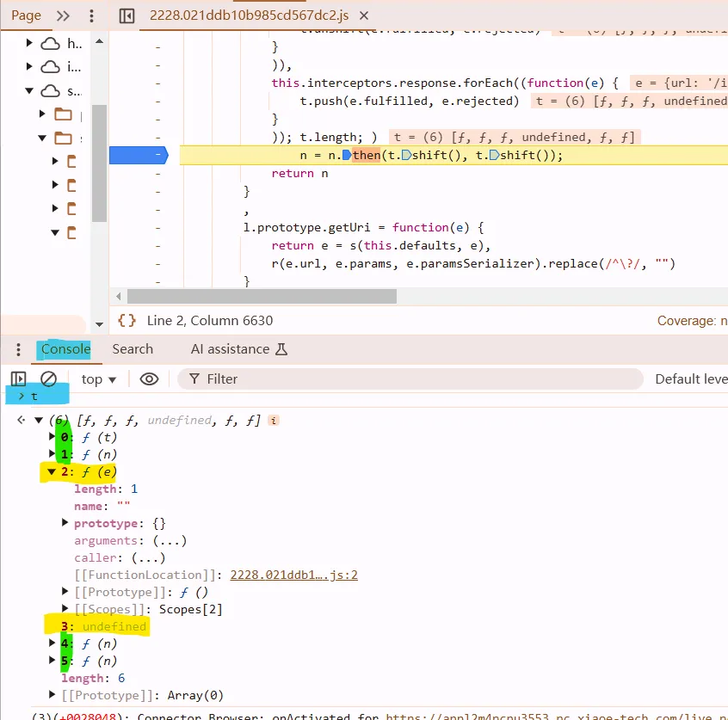Open navigator three-dot options menu
728x720 pixels.
(91, 15)
